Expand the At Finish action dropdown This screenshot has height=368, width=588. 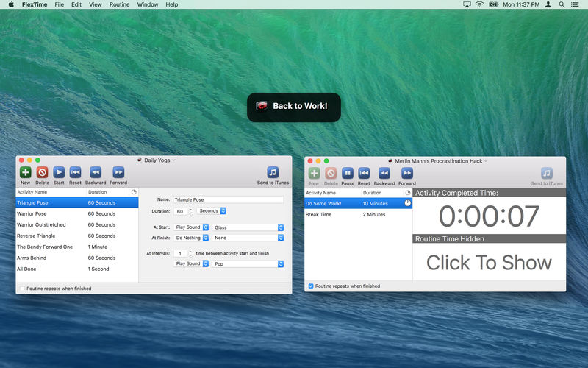tap(192, 238)
